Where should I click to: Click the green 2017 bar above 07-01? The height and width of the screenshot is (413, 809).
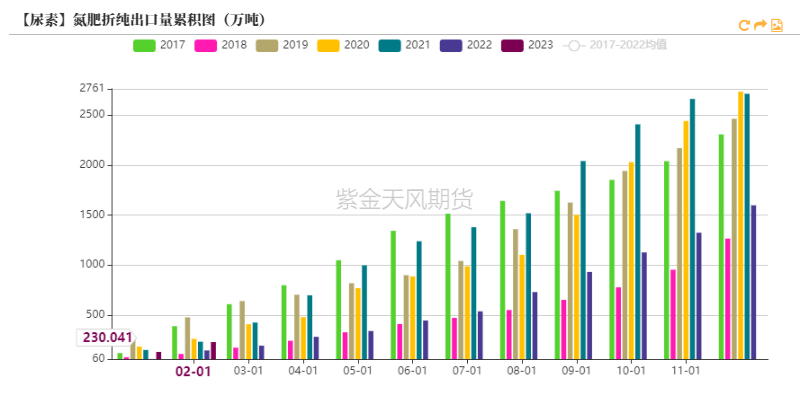tap(448, 287)
